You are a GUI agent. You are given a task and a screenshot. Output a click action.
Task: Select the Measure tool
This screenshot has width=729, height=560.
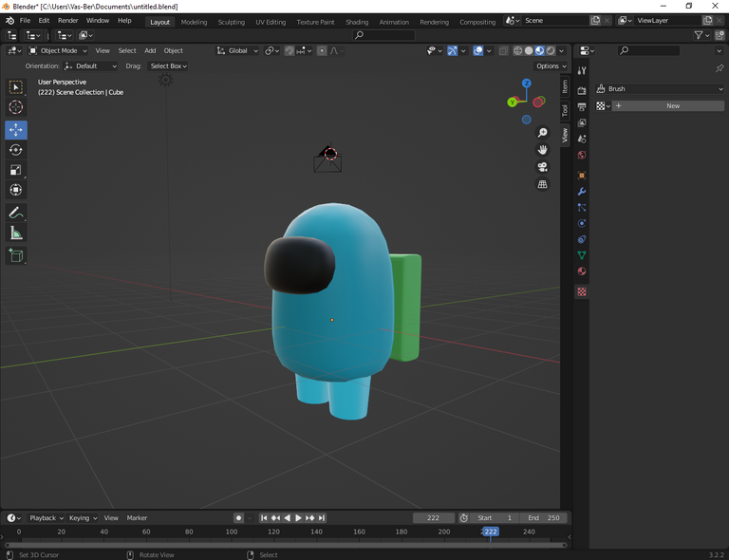tap(16, 233)
